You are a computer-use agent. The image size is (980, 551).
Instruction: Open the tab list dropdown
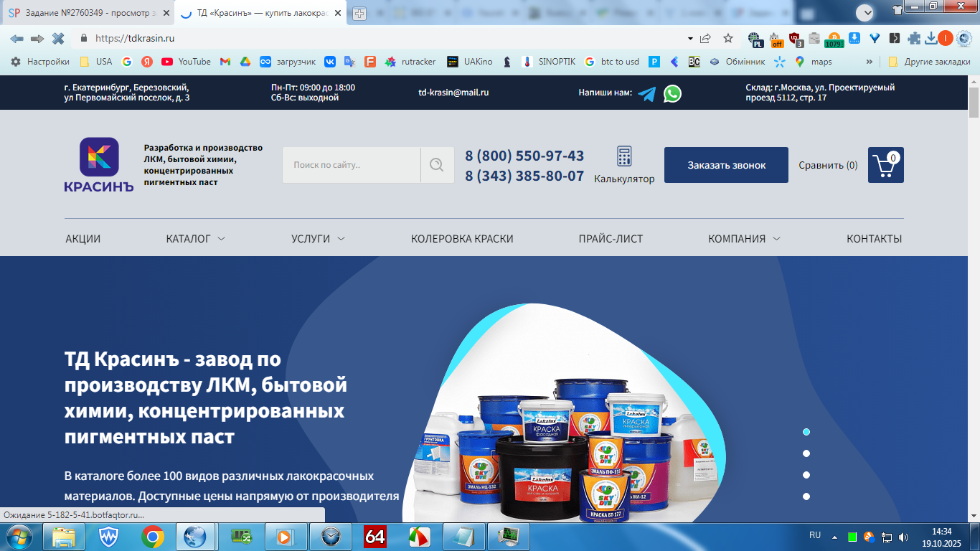(x=865, y=12)
